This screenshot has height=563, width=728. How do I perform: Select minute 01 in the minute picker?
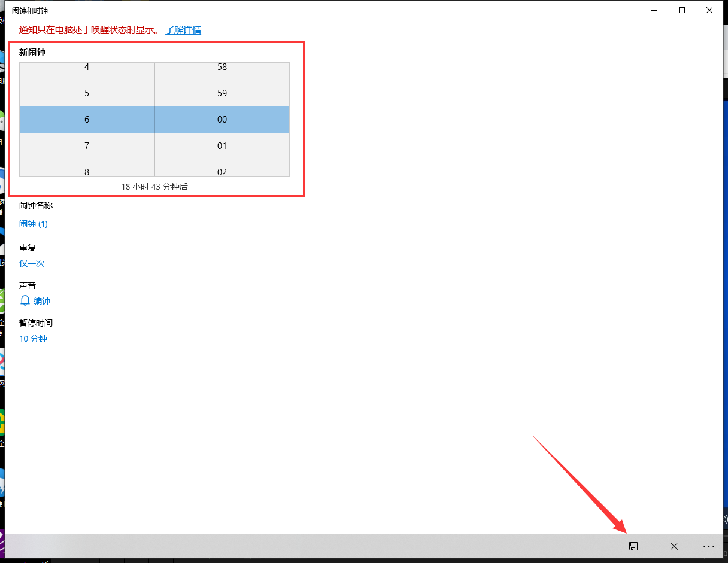click(x=222, y=145)
